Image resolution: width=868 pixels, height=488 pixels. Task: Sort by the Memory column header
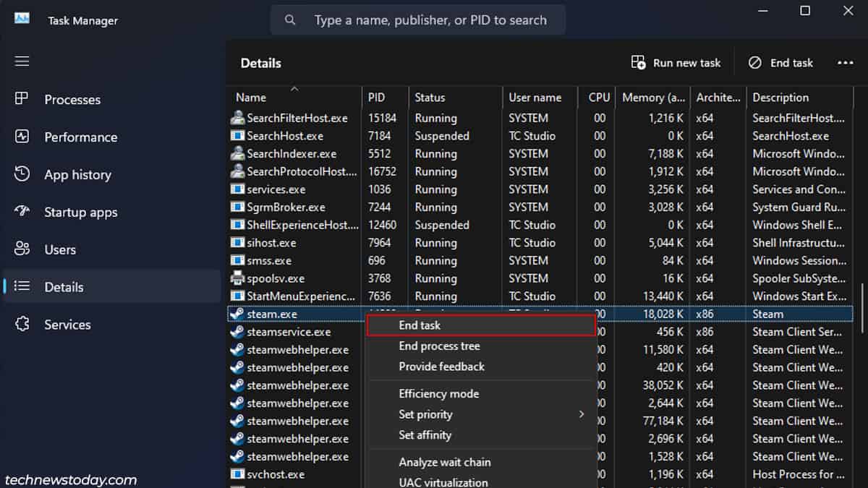tap(653, 98)
